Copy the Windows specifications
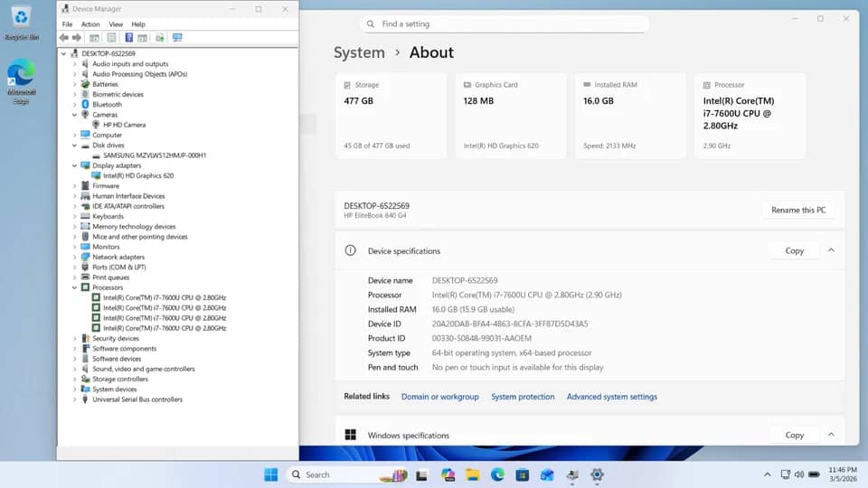This screenshot has height=488, width=868. click(795, 435)
